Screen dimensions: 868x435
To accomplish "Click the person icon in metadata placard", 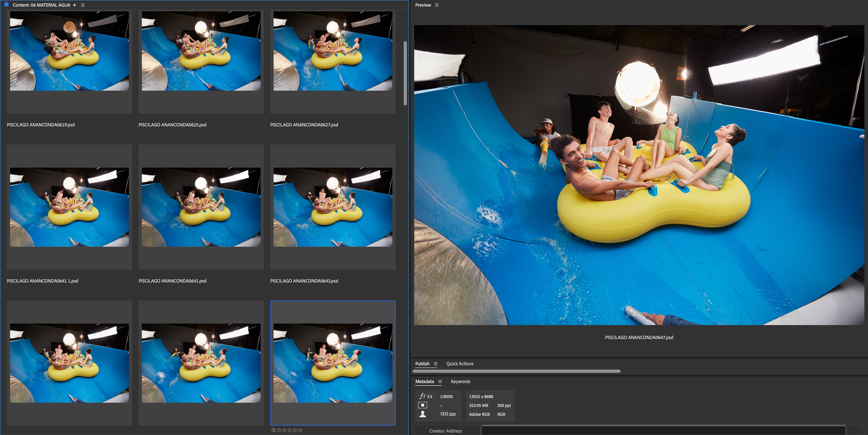I will click(422, 414).
